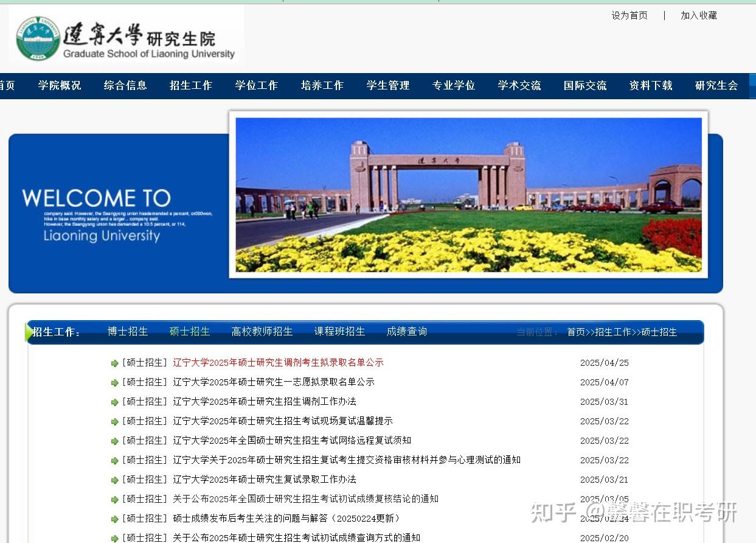The image size is (756, 543).
Task: Go to 首页 in the navigation bar
Action: coord(7,86)
